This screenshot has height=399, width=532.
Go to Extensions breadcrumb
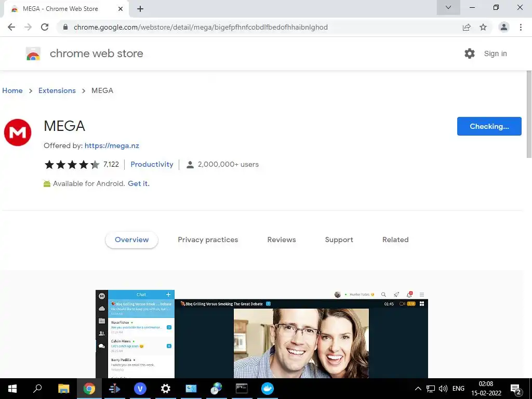[x=57, y=90]
